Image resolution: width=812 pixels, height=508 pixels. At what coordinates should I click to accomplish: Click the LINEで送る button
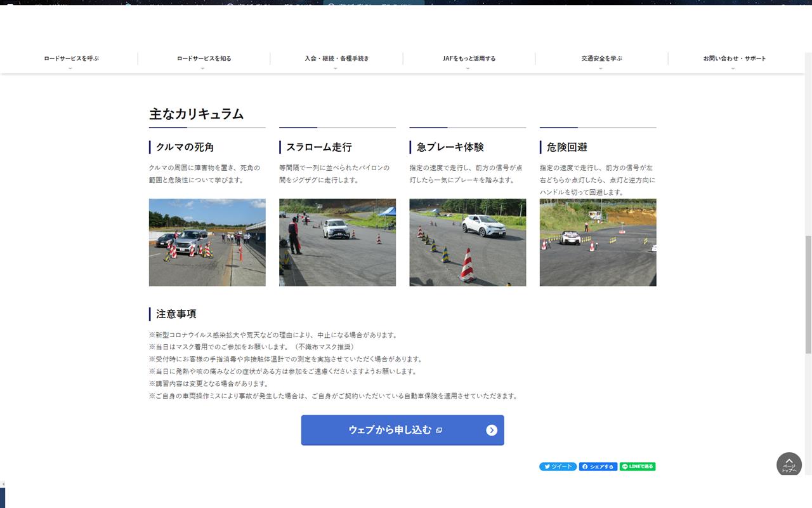(x=638, y=467)
